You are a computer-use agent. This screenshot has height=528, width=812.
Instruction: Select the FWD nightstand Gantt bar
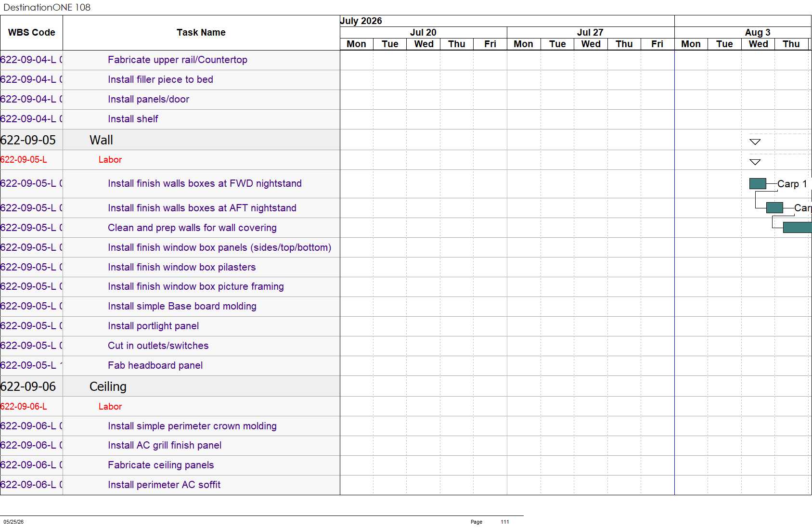758,183
